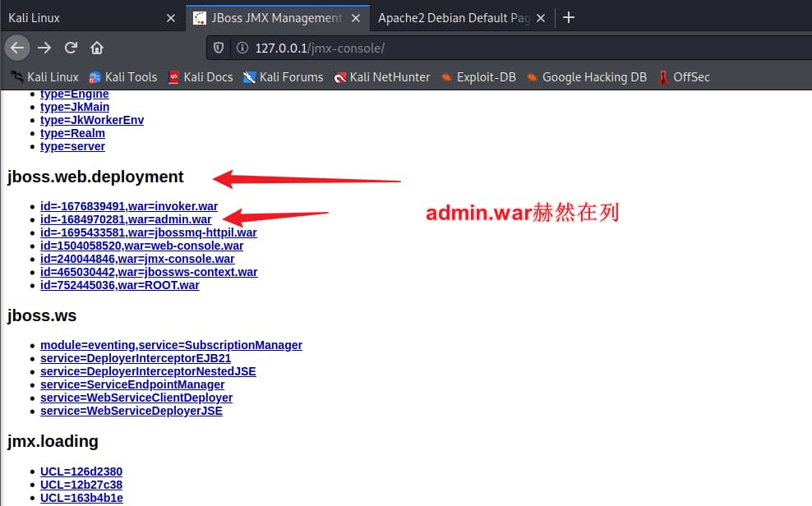Open the Exploit-DB bookmark
The width and height of the screenshot is (812, 506).
pos(478,77)
